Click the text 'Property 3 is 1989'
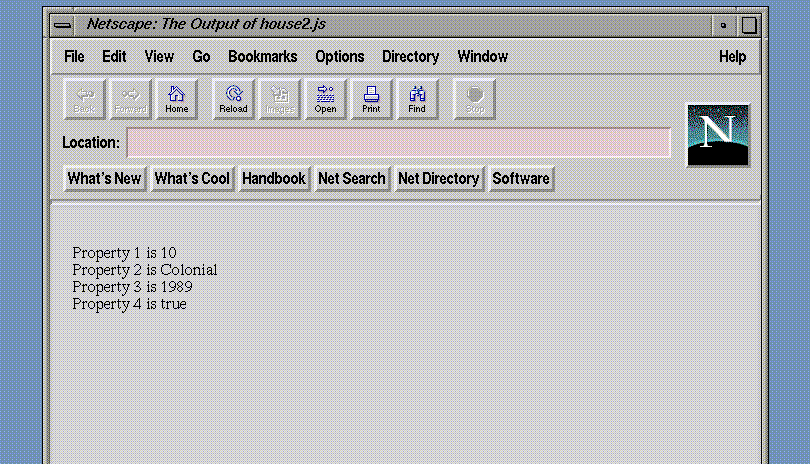This screenshot has height=464, width=810. [132, 287]
